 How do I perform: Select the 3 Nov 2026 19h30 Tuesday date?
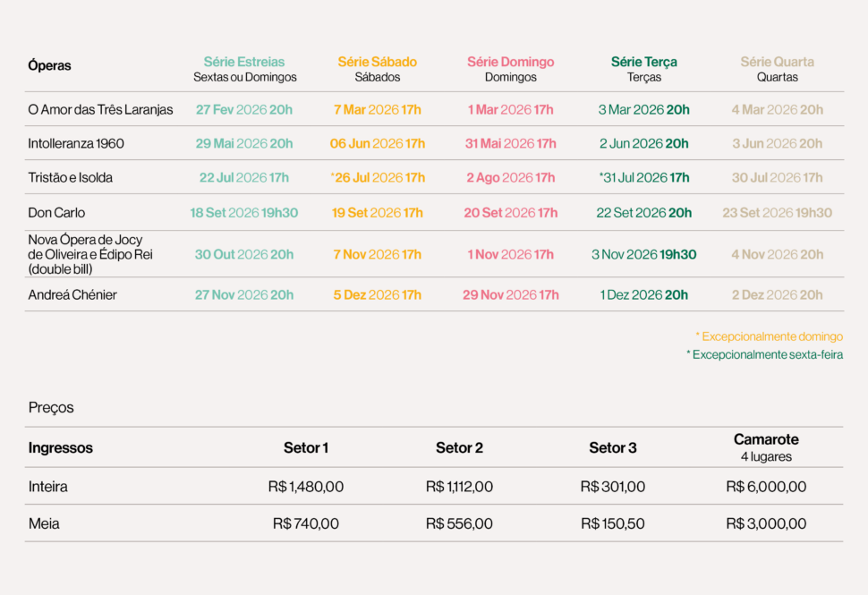[643, 254]
